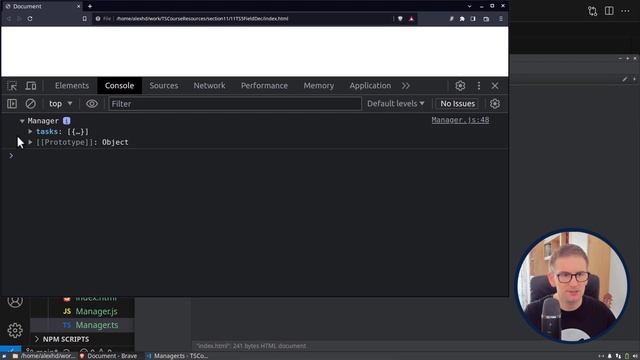Show the console sidebar
Screen dimensions: 640x360
click(x=12, y=104)
